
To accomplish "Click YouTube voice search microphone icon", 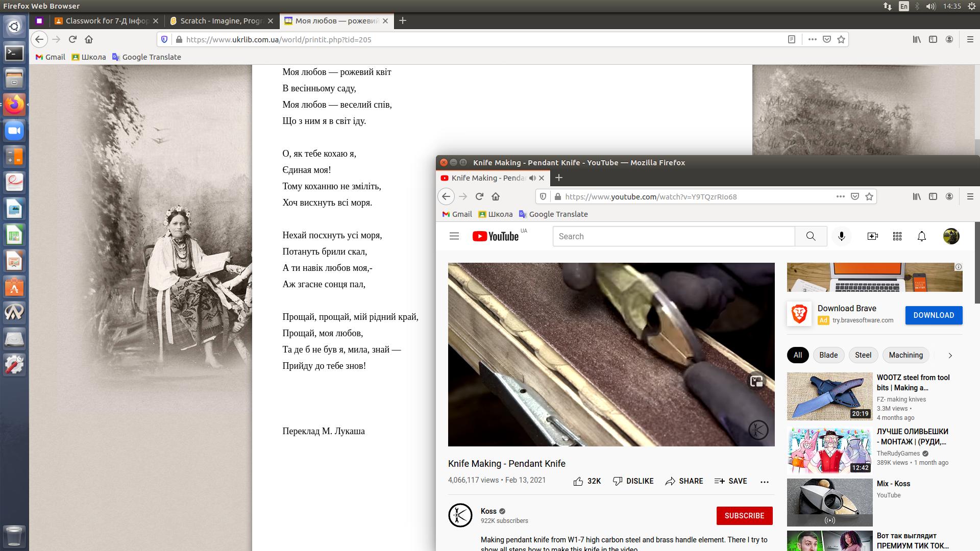I will [x=841, y=236].
